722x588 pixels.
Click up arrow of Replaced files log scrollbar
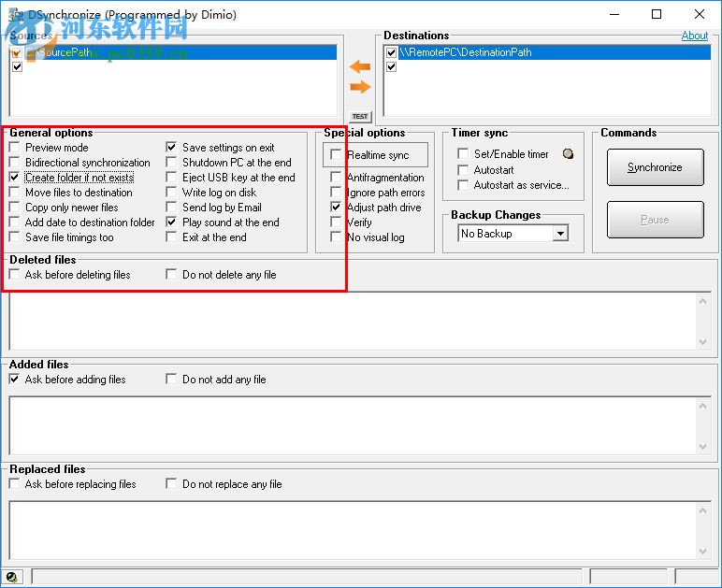pos(702,510)
